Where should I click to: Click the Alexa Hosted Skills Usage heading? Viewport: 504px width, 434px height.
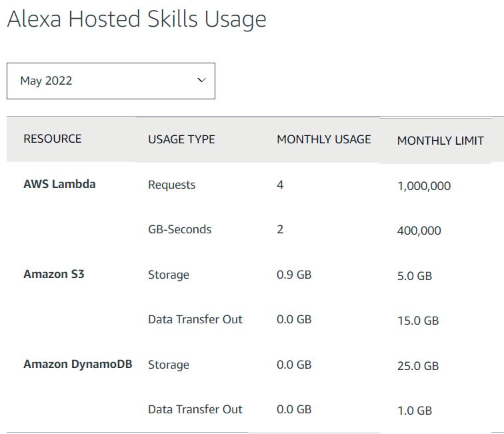coord(136,19)
